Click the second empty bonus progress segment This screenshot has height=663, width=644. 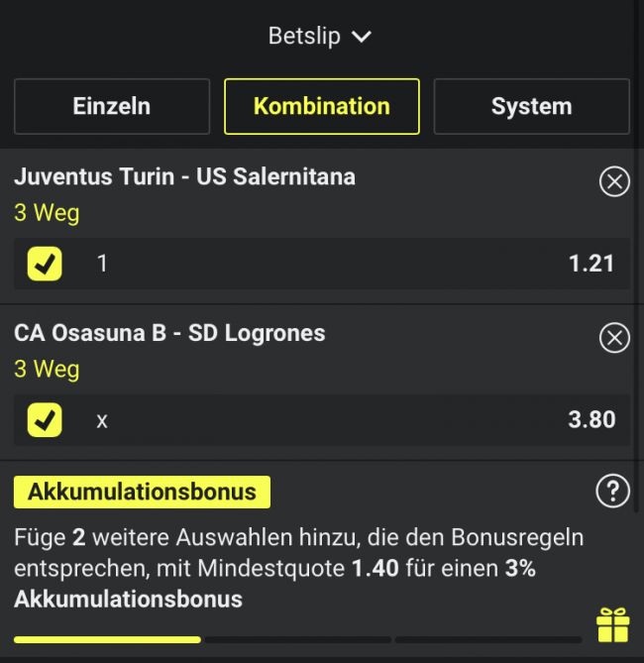[488, 640]
